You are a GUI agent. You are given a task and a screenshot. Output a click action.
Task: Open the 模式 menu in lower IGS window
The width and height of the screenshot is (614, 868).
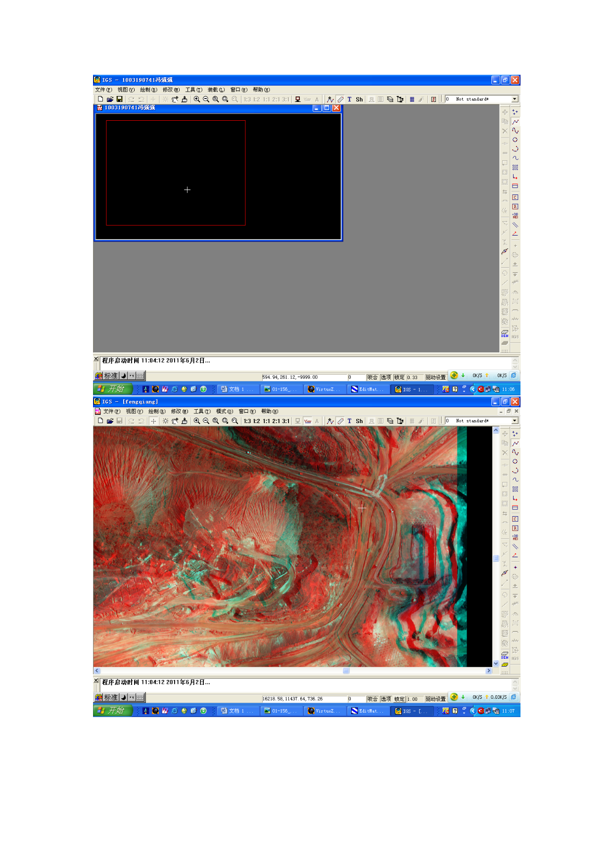coord(224,412)
